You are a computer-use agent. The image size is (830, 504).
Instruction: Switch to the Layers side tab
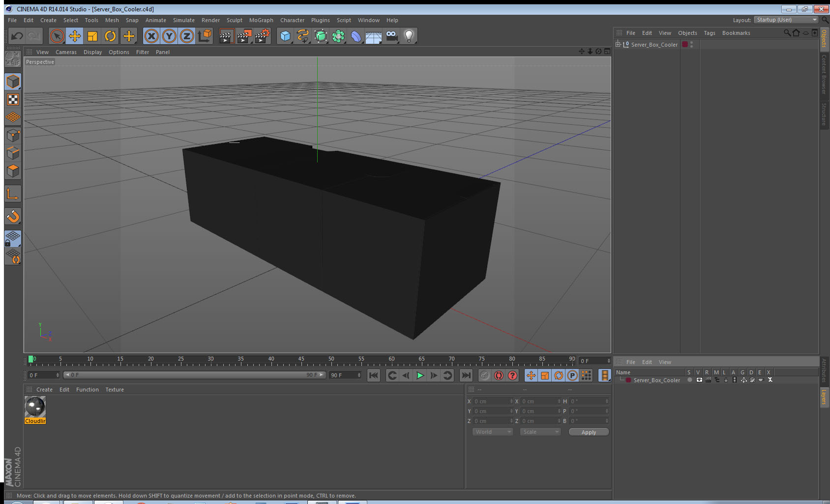tap(824, 397)
